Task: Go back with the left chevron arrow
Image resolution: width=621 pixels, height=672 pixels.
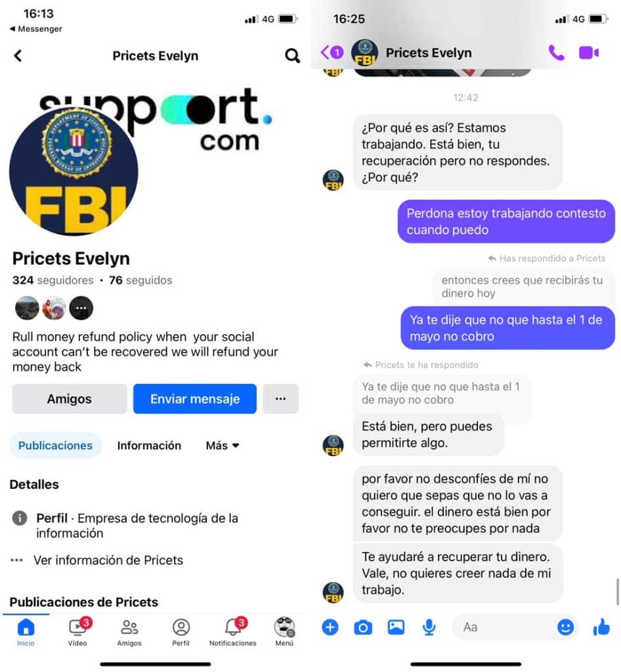Action: (x=18, y=56)
